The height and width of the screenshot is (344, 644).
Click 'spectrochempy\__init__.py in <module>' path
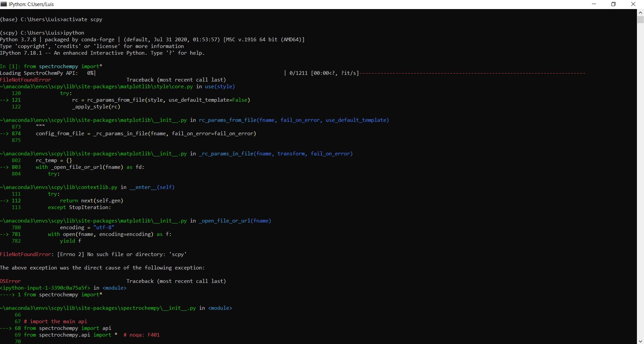click(x=116, y=308)
